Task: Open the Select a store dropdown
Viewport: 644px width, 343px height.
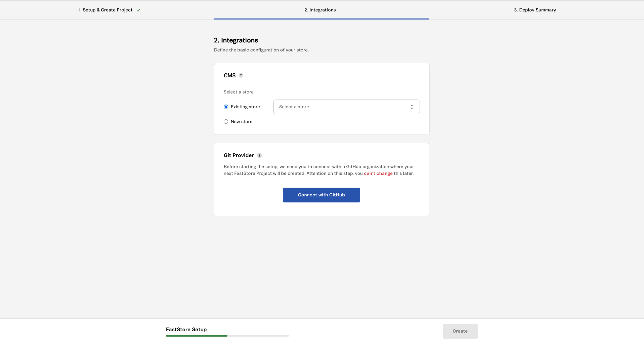Action: [x=346, y=107]
